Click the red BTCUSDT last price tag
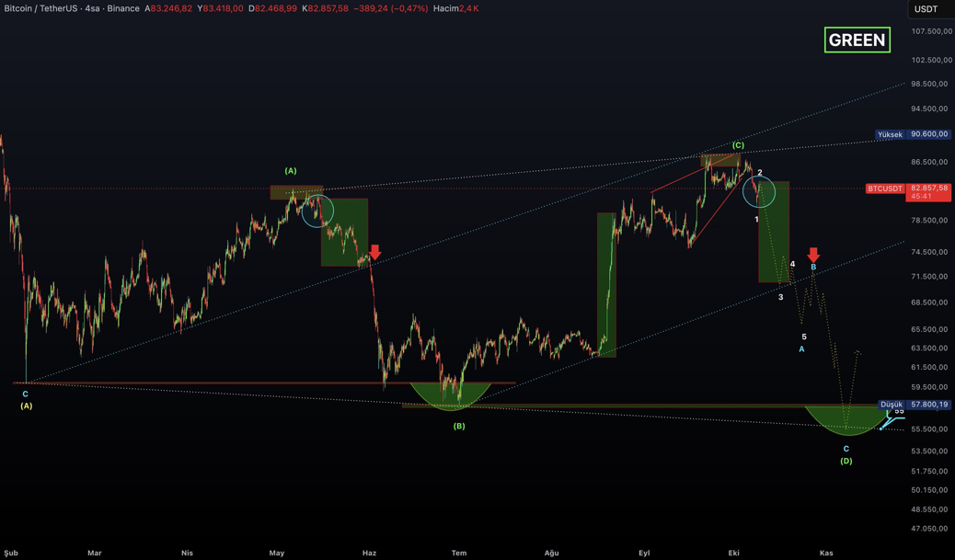Screen dimensions: 955x560 (x=907, y=192)
